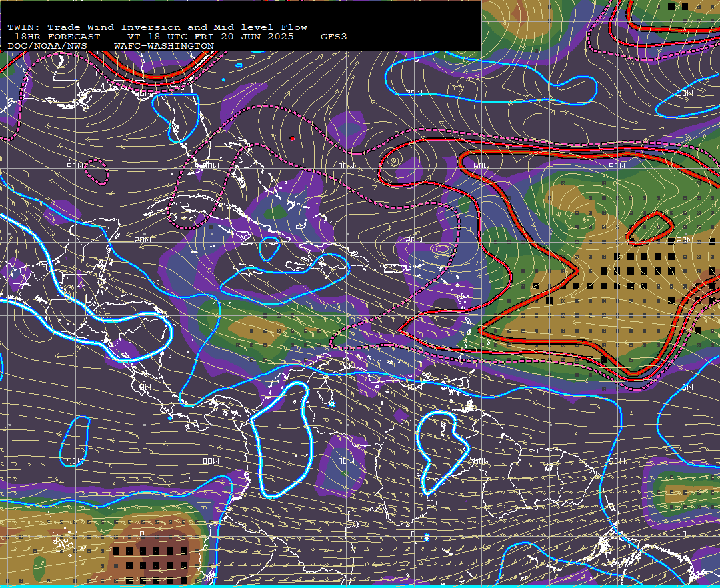720x588 pixels.
Task: Select the 'GFS3' model label
Action: click(x=333, y=37)
